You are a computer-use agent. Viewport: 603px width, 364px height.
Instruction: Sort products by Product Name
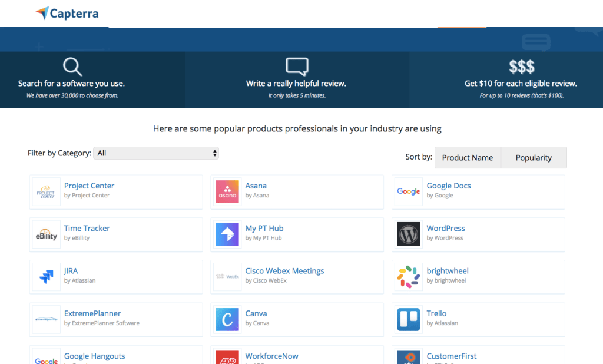467,158
